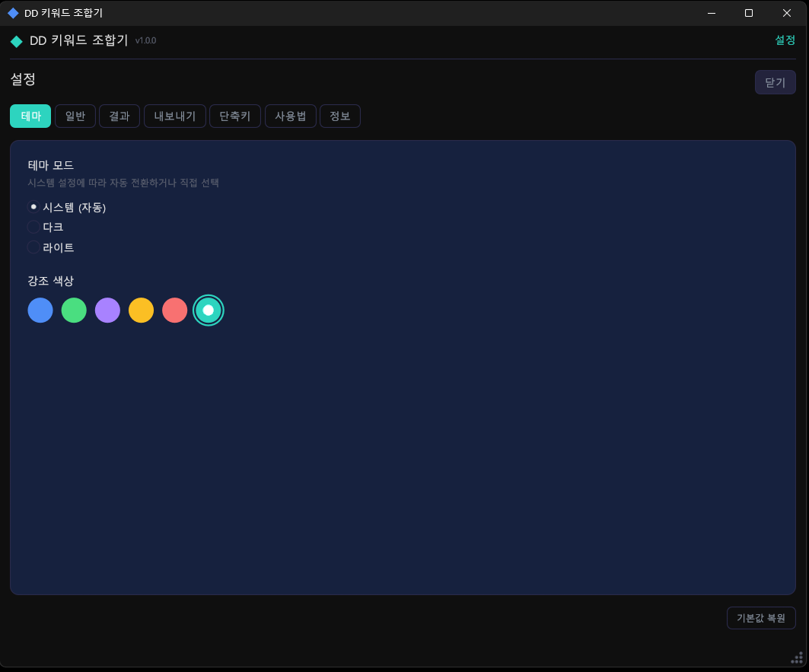Pick the blue accent color
The width and height of the screenshot is (809, 672).
click(x=40, y=310)
